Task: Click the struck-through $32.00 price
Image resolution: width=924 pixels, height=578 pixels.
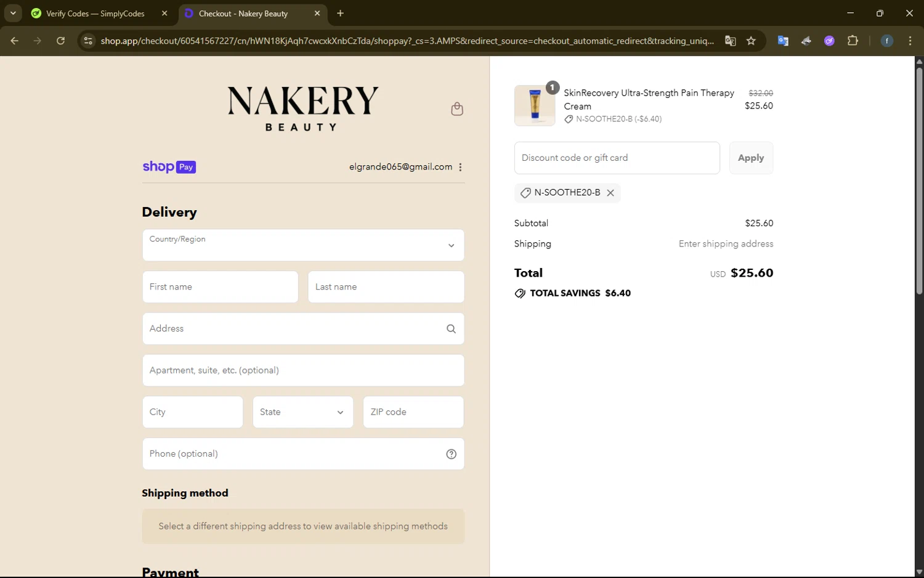Action: pyautogui.click(x=761, y=93)
